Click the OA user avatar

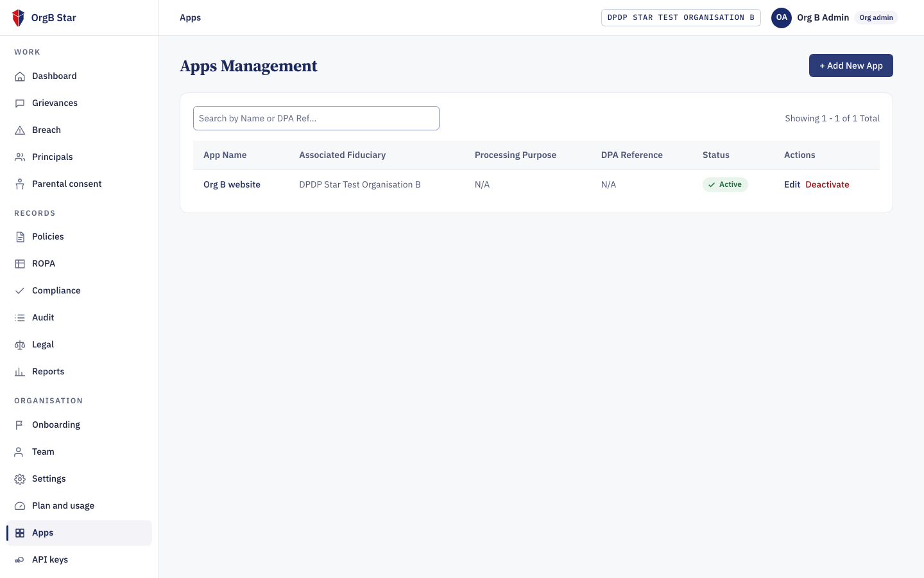tap(782, 17)
